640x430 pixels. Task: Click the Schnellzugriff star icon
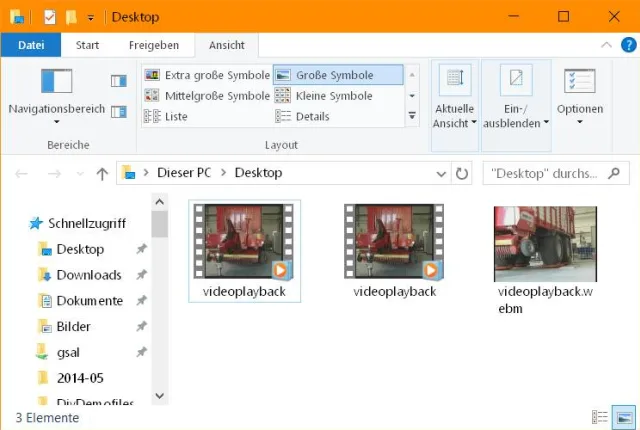point(36,223)
